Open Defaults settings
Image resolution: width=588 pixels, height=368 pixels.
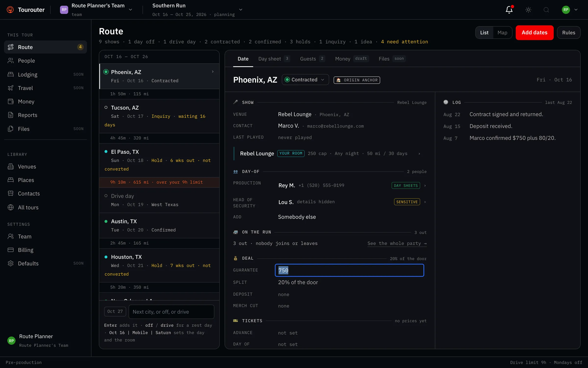pyautogui.click(x=46, y=263)
